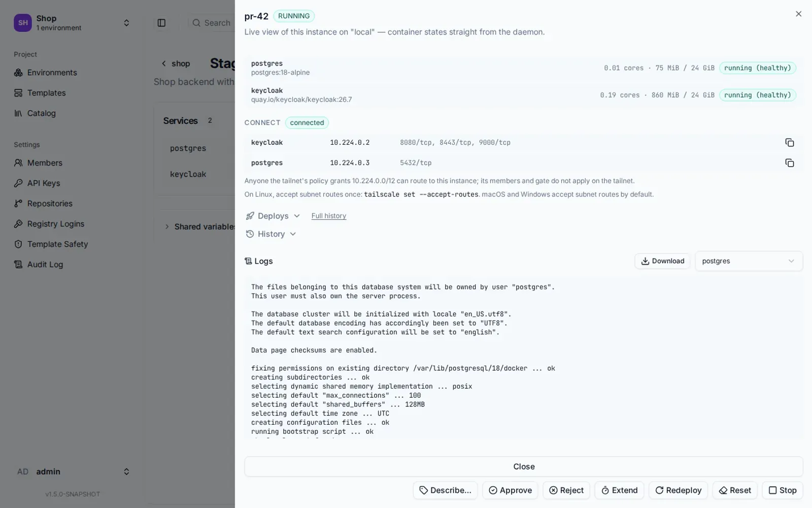Click the API Keys key icon
This screenshot has width=812, height=508.
tap(18, 183)
